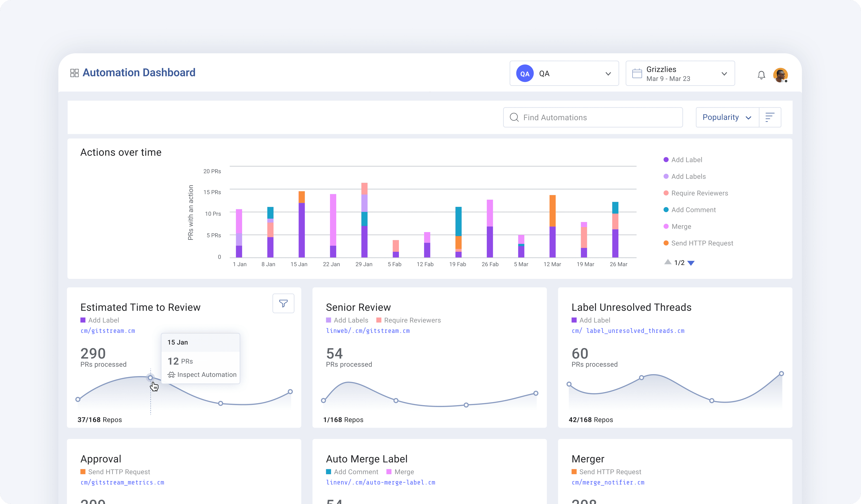This screenshot has width=861, height=504.
Task: Click last point of Label Unresolved Threads sparkline
Action: click(781, 374)
